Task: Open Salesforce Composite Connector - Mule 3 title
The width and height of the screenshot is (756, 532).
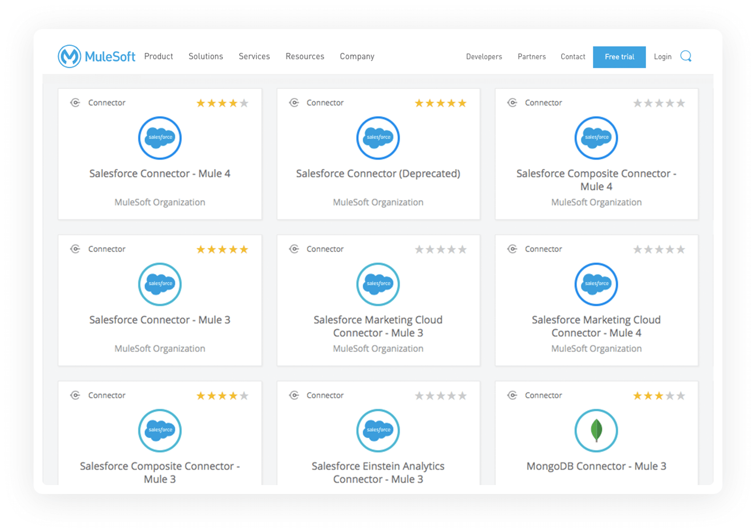Action: point(160,472)
